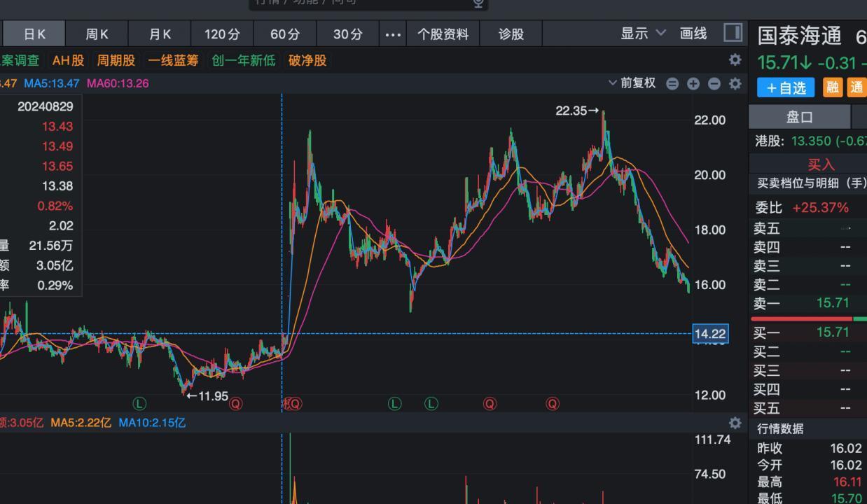Open the volume panel settings gear
Image resolution: width=867 pixels, height=504 pixels.
point(735,423)
